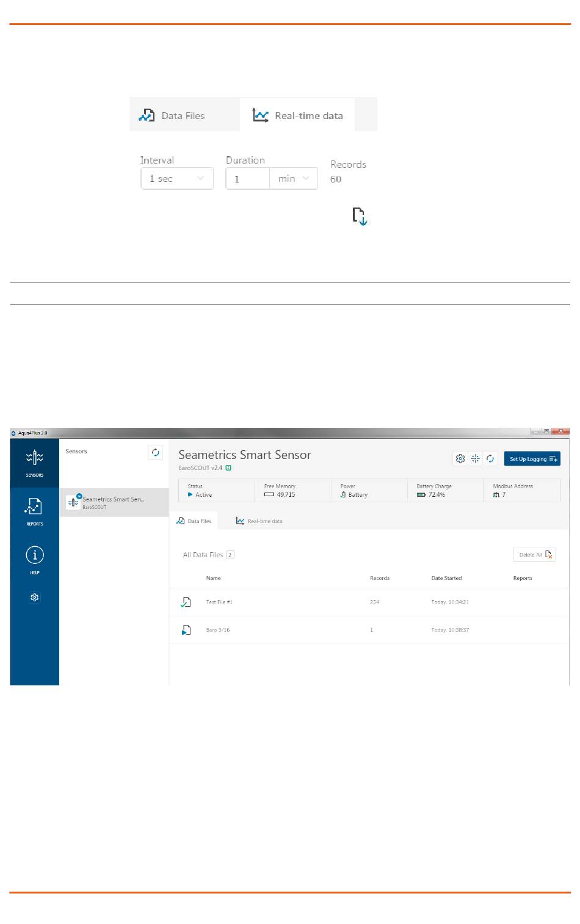Open program settings gear in blue sidebar

[35, 597]
